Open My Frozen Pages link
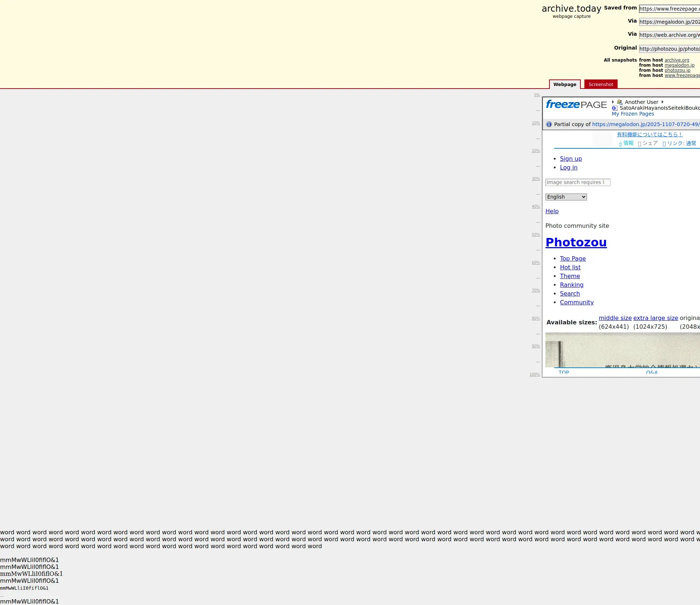Screen dimensions: 700x605 pos(633,114)
